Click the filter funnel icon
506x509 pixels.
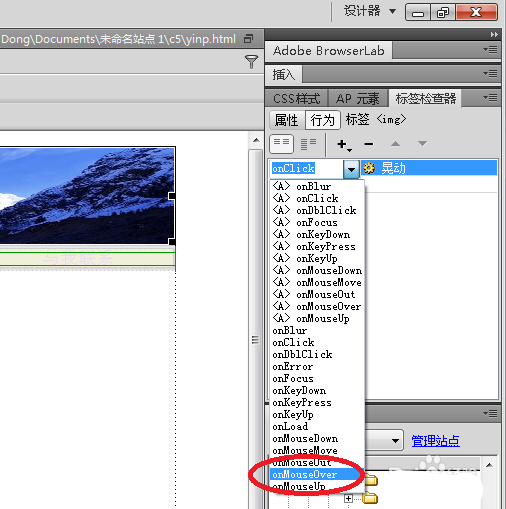(x=251, y=62)
